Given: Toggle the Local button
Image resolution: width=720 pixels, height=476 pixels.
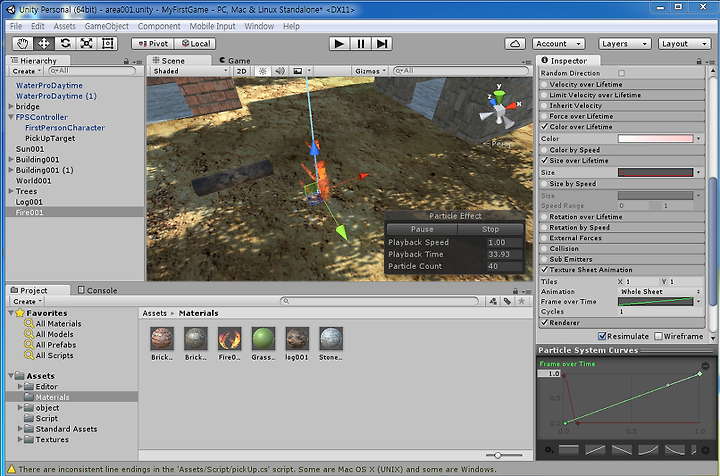Looking at the screenshot, I should 195,44.
